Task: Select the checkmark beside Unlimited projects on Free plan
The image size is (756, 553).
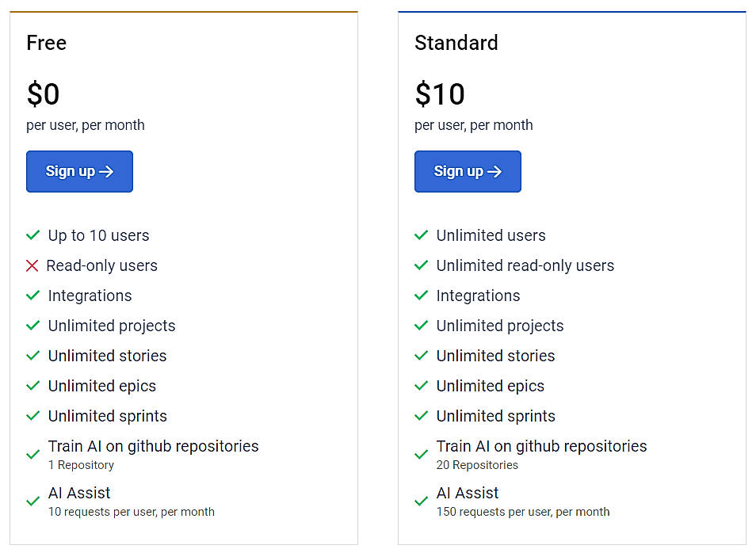Action: (x=33, y=326)
